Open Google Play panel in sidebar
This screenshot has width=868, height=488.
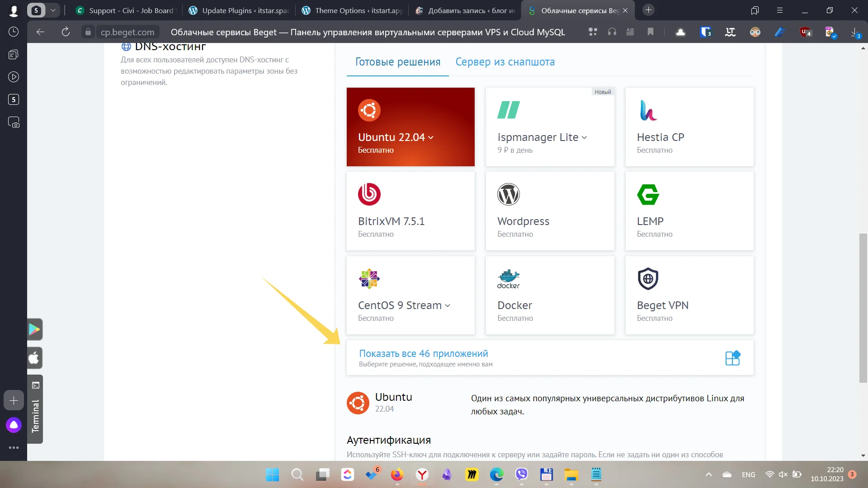35,329
